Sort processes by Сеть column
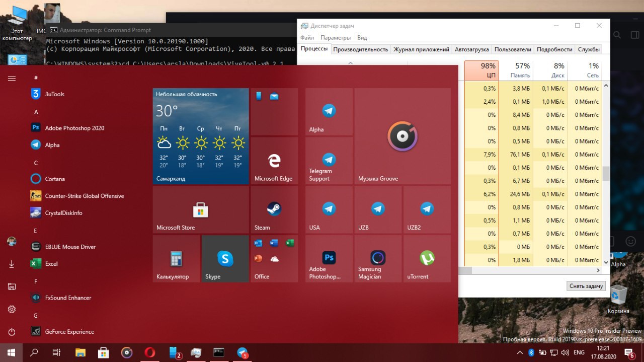644x362 pixels. tap(584, 70)
